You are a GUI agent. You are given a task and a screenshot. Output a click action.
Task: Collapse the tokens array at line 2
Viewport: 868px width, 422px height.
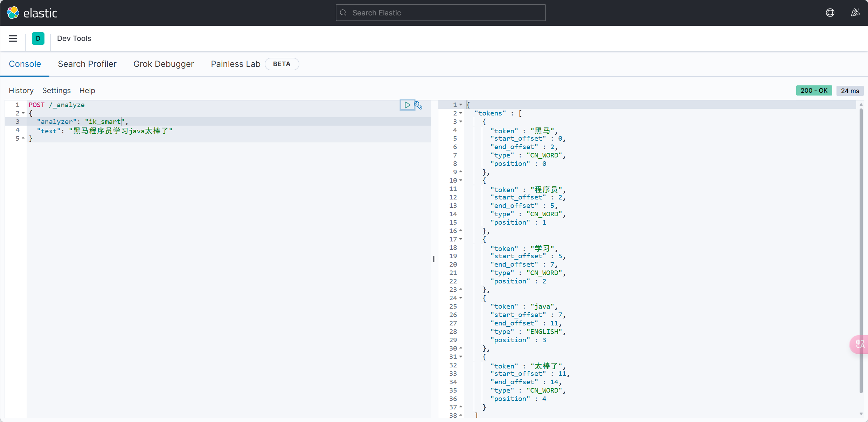tap(461, 113)
